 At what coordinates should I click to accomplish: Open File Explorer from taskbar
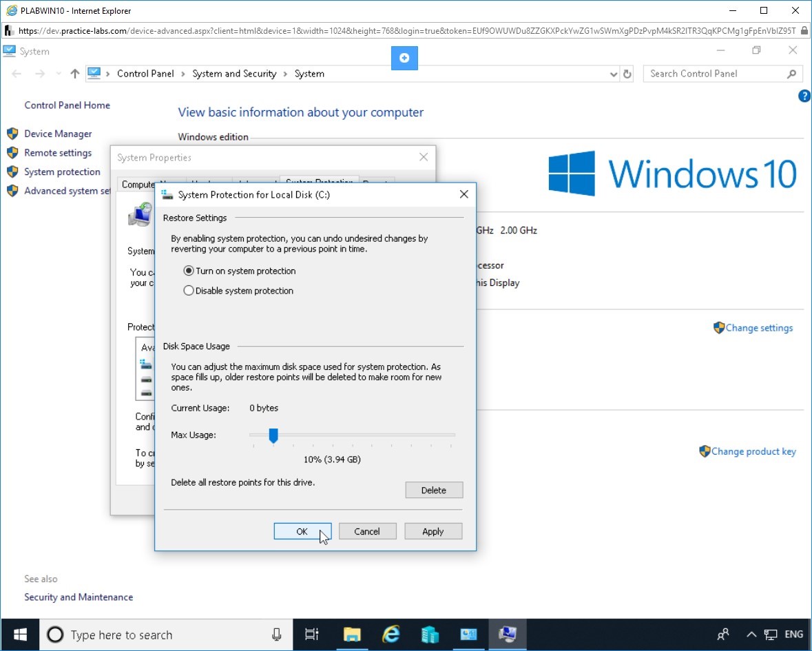(352, 634)
